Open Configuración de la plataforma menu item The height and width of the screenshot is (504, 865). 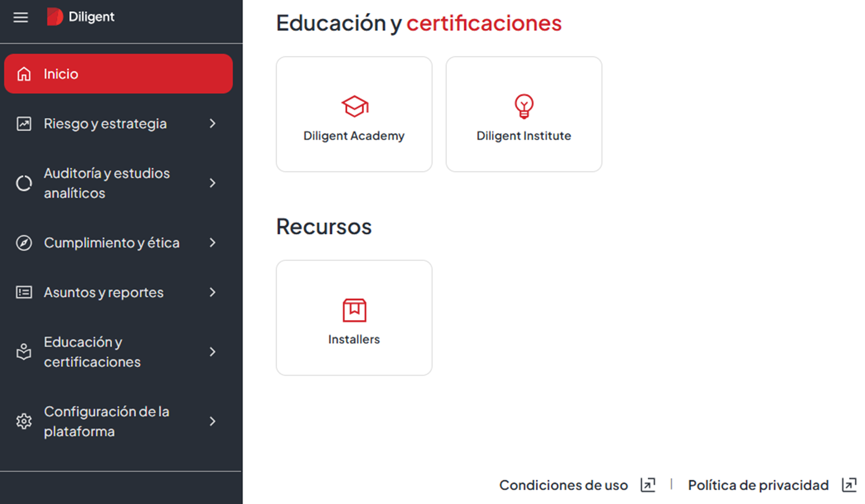tap(118, 421)
